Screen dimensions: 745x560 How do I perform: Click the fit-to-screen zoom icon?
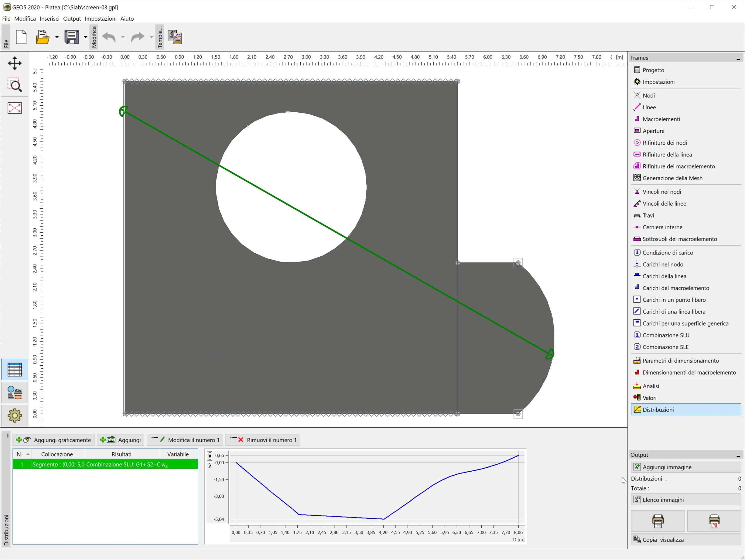point(15,108)
